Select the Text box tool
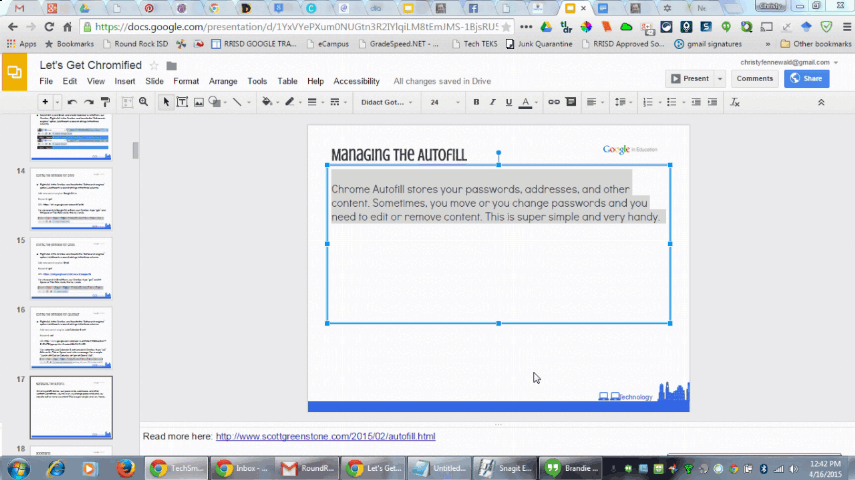Image resolution: width=855 pixels, height=480 pixels. click(x=182, y=102)
